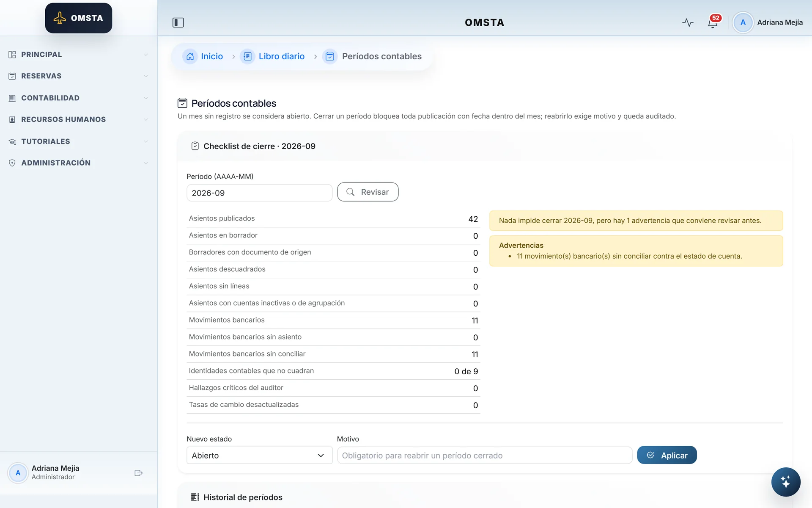
Task: Click the OMSTA airplane logo
Action: click(79, 18)
